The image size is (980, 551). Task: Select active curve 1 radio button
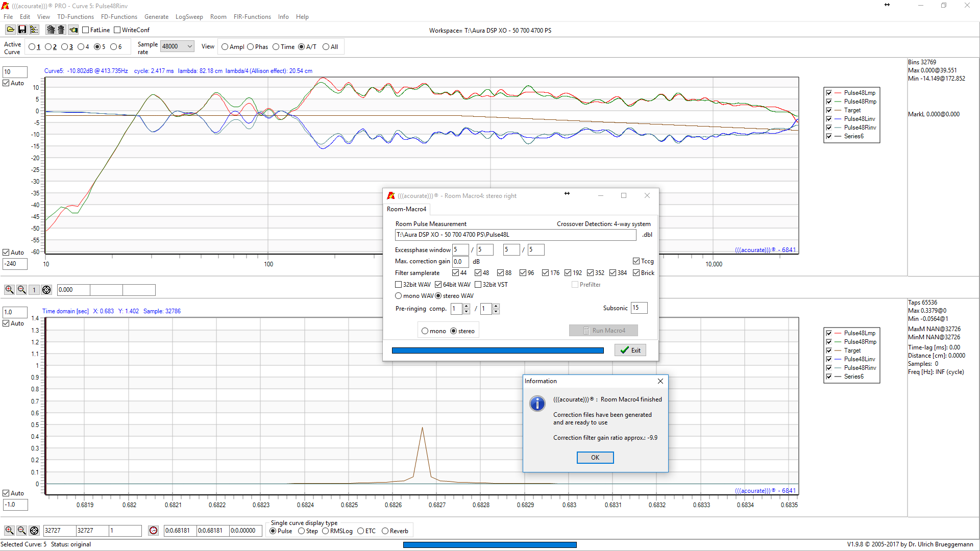pos(32,47)
